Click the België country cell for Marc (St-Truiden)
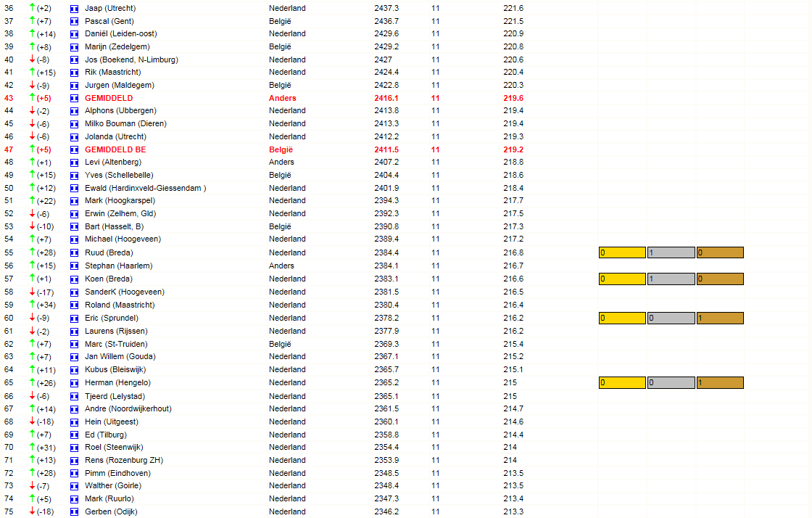 [280, 344]
